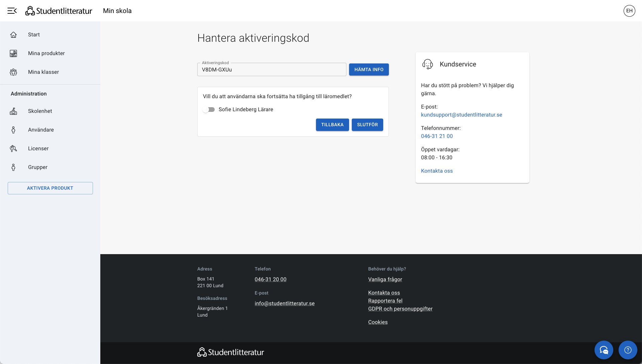
Task: Toggle access for Sofie Lindeberg Lärare
Action: pos(209,110)
